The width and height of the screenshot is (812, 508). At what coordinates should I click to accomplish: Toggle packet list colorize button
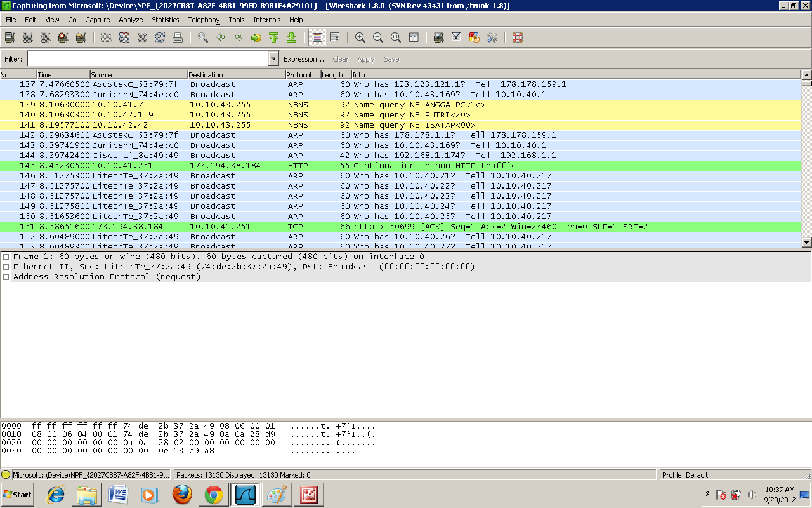317,37
